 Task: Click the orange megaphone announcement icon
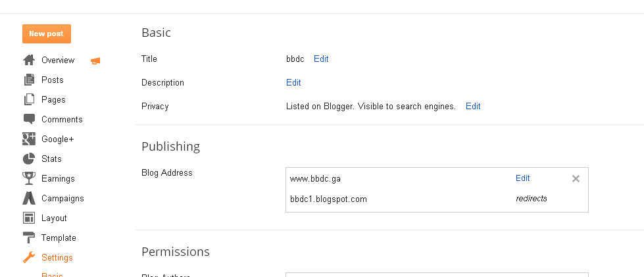click(x=95, y=61)
